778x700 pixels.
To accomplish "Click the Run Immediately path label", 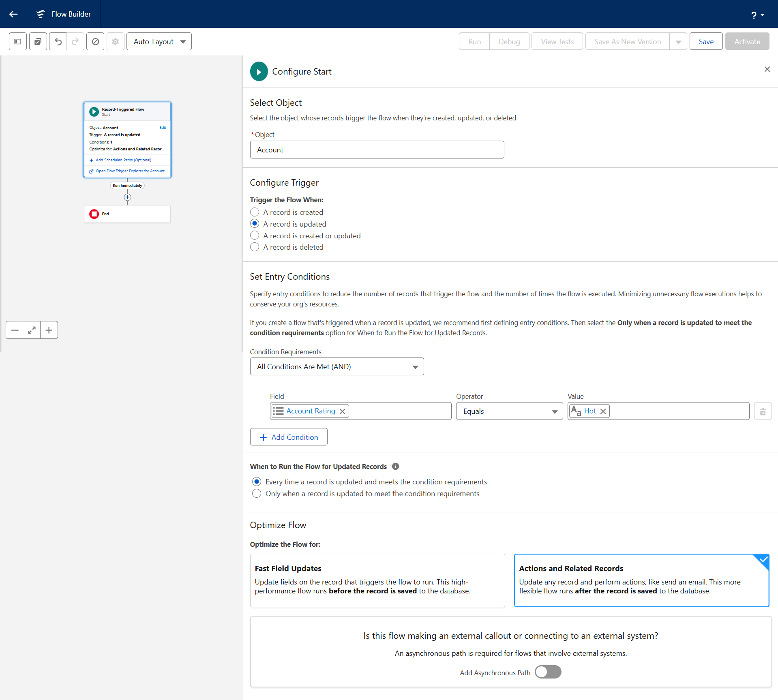I will point(127,185).
